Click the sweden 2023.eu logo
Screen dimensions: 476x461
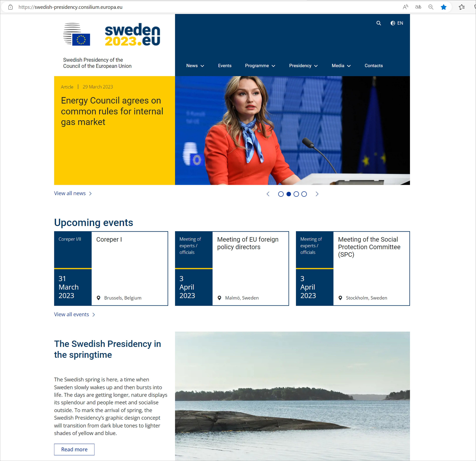click(x=133, y=34)
